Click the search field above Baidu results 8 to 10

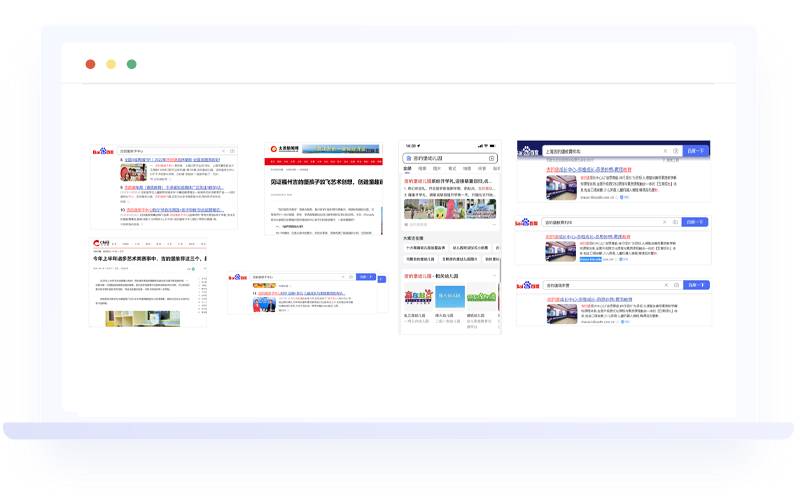pyautogui.click(x=177, y=151)
